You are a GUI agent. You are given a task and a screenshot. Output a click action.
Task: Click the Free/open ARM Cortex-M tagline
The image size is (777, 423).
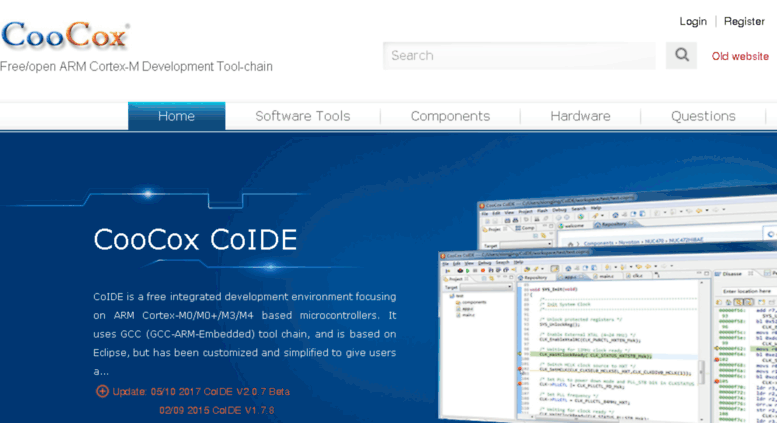(136, 66)
